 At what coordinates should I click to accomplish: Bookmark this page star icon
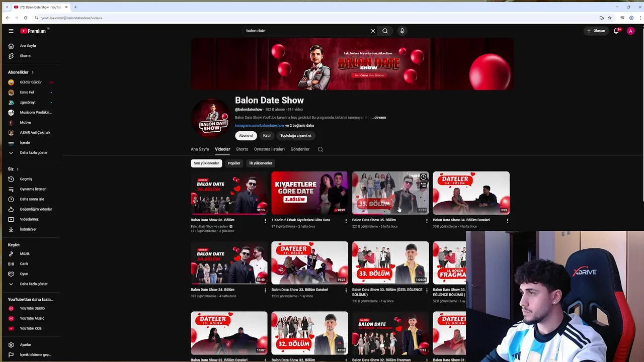[x=610, y=18]
